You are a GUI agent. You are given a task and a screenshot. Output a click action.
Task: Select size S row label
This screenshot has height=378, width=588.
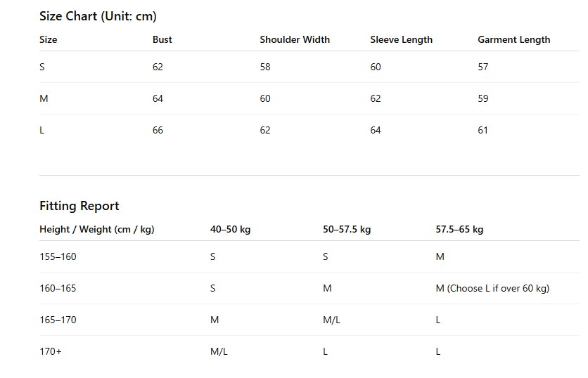point(42,67)
